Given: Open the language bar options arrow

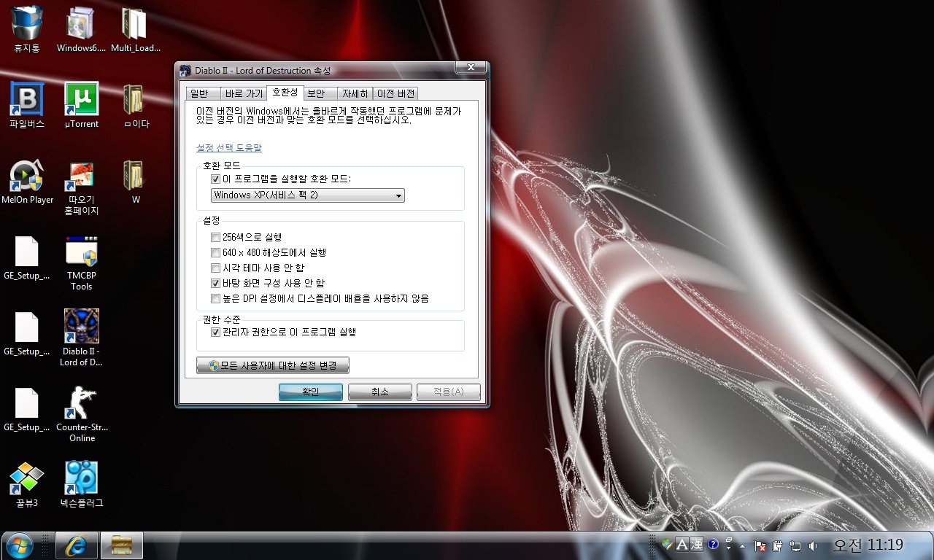Looking at the screenshot, I should pyautogui.click(x=728, y=548).
